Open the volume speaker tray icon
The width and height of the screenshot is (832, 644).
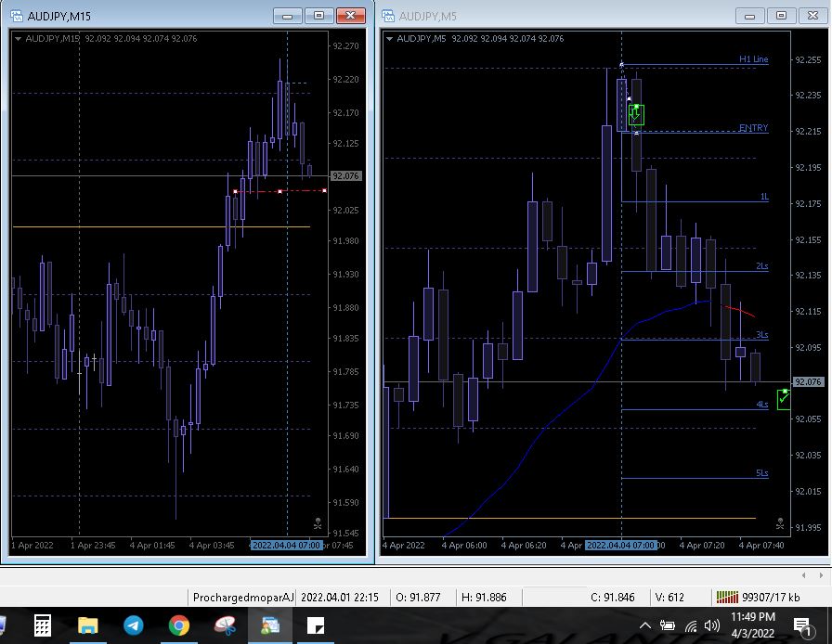[712, 626]
